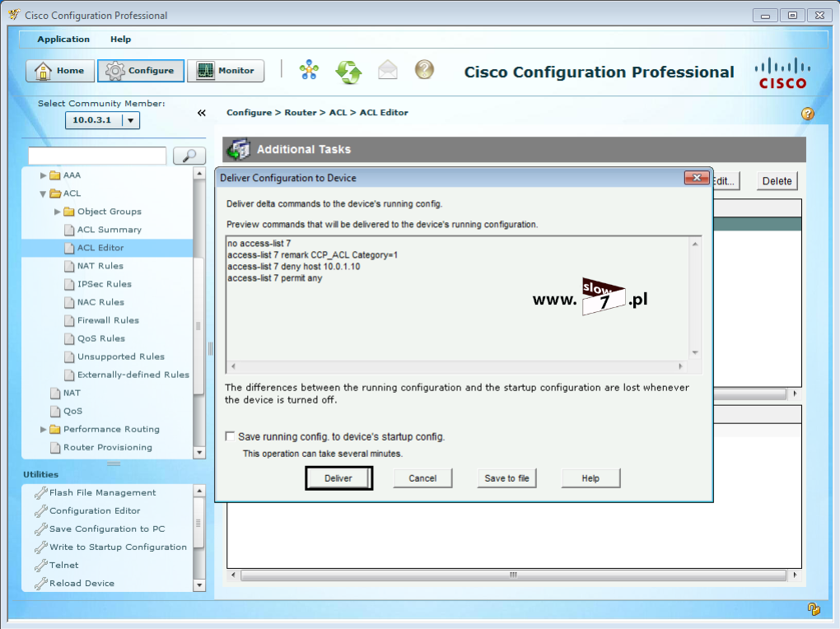Click the Additional Tasks header icon
Image resolution: width=840 pixels, height=629 pixels.
238,150
